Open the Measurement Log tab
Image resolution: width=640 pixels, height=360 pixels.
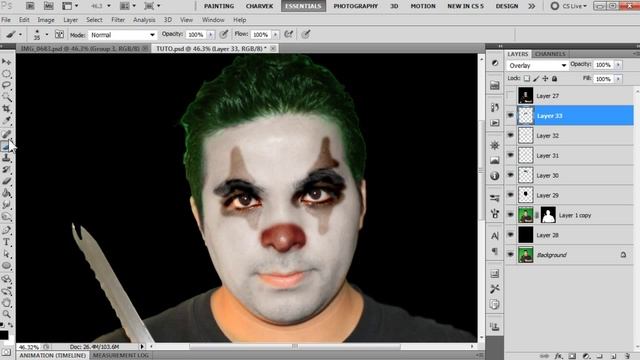[120, 356]
